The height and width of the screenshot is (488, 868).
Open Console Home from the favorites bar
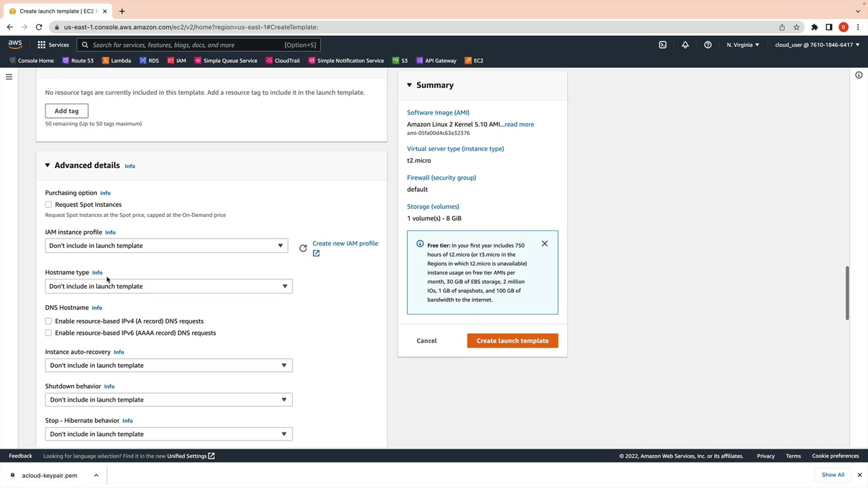click(31, 60)
